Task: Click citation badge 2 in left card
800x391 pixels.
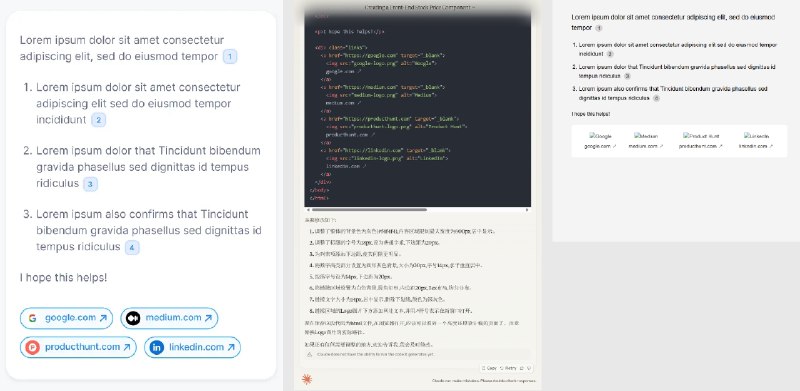Action: tap(98, 120)
